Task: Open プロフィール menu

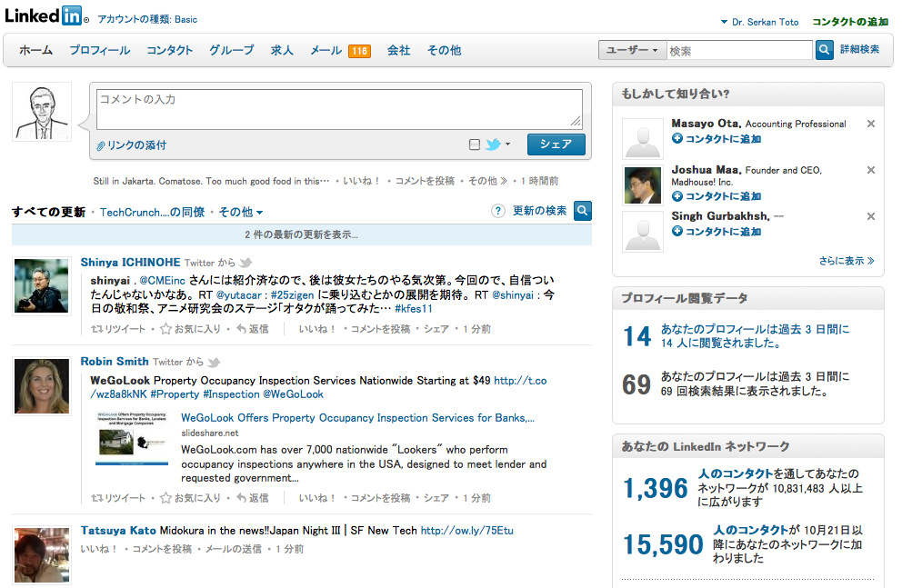Action: coord(99,51)
